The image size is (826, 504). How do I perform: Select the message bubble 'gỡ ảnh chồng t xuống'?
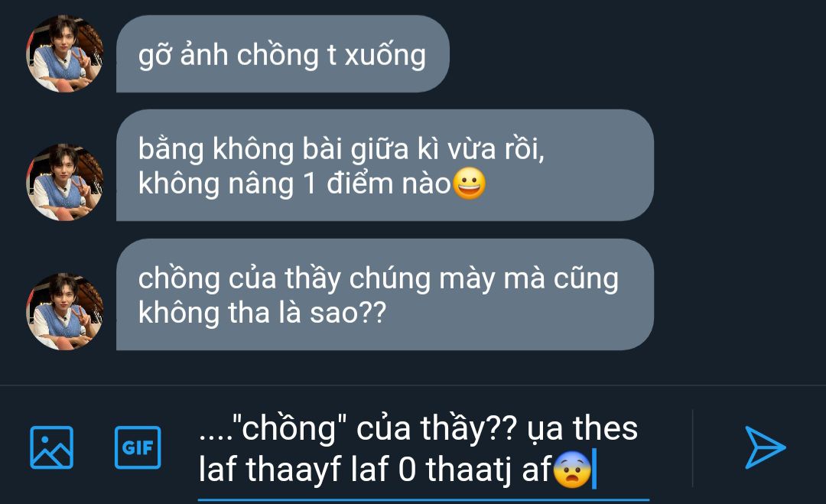282,54
